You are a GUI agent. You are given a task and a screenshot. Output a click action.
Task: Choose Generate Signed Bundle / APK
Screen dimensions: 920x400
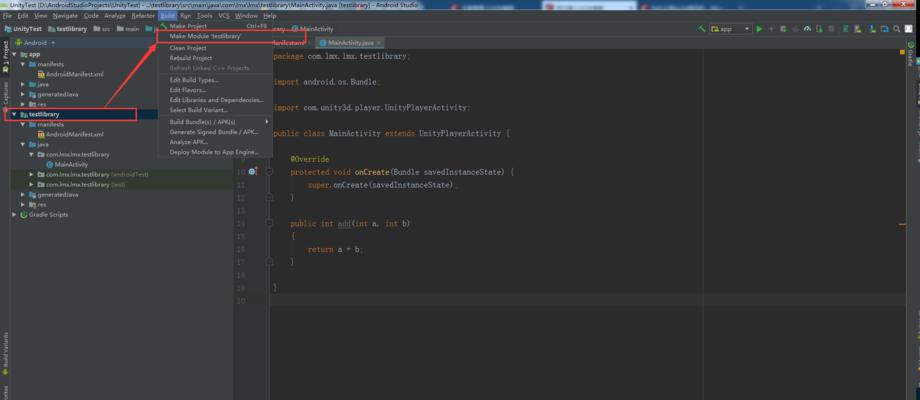(x=215, y=132)
